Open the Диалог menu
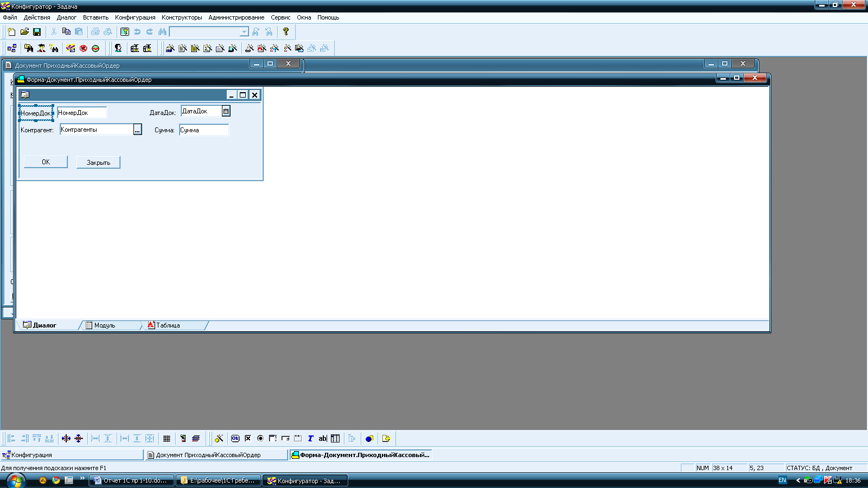Screen dimensions: 868x488 click(x=67, y=17)
